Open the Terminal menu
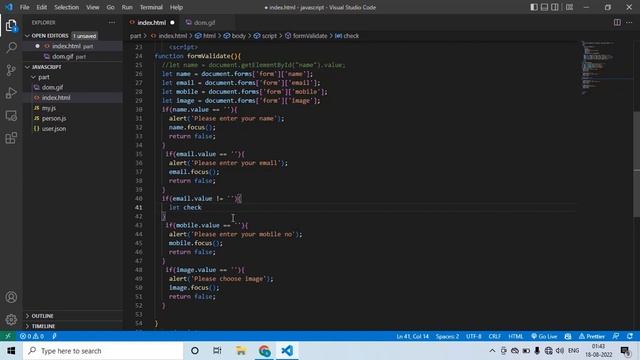The image size is (640, 360). pyautogui.click(x=151, y=7)
